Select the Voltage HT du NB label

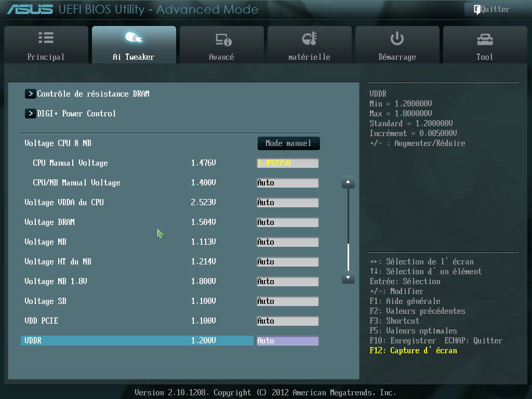pos(58,261)
